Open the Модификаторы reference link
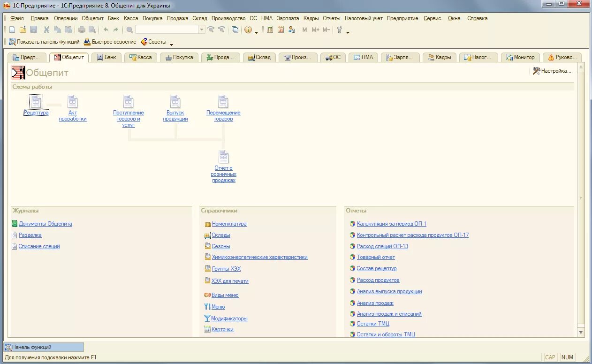This screenshot has width=592, height=364. click(229, 318)
